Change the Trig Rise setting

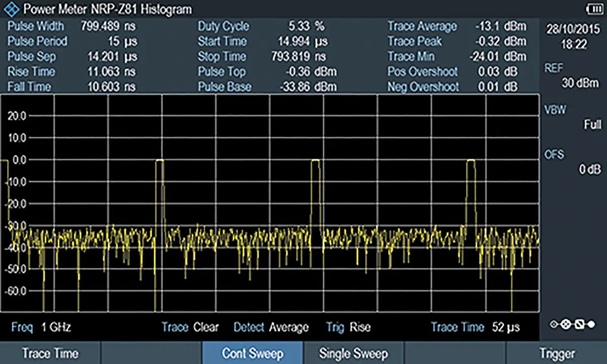[x=348, y=328]
